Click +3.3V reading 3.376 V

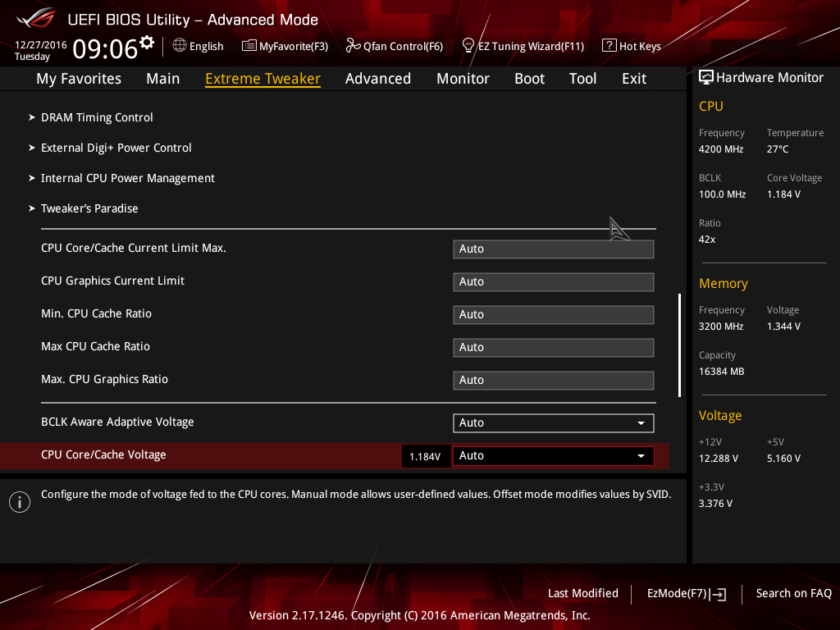(x=715, y=503)
